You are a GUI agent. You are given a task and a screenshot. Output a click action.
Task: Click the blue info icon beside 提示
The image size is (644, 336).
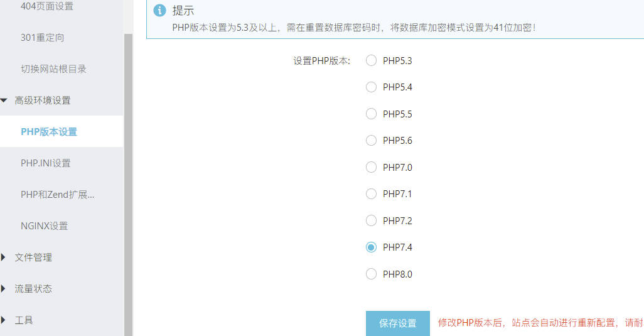click(x=159, y=10)
